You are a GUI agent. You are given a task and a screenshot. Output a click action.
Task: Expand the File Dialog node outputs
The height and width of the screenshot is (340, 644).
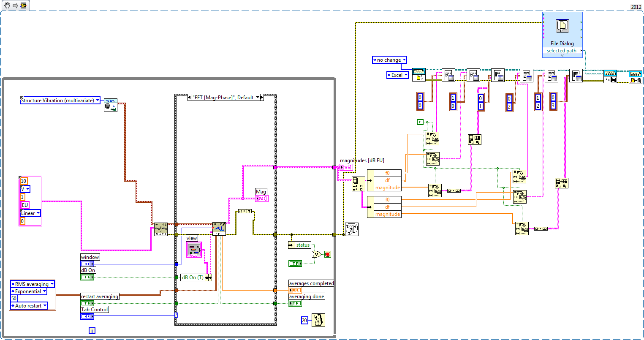point(562,55)
